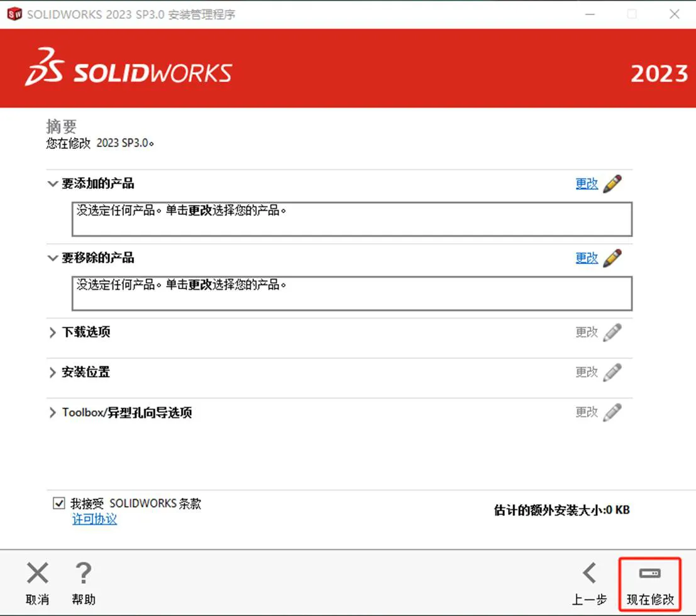Click the 现在修改 button
This screenshot has width=696, height=616.
coord(650,584)
